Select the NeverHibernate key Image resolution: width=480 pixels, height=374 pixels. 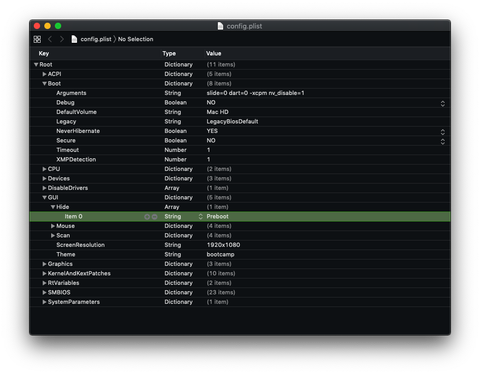[78, 131]
